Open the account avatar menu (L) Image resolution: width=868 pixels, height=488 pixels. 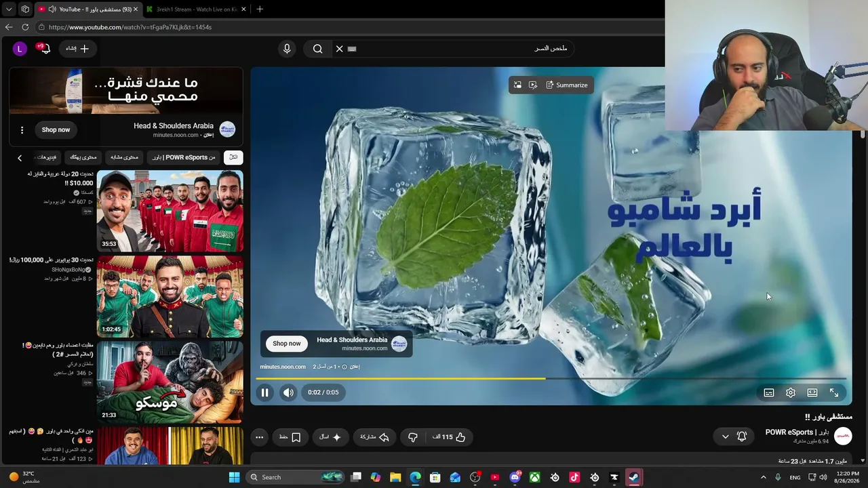point(20,49)
